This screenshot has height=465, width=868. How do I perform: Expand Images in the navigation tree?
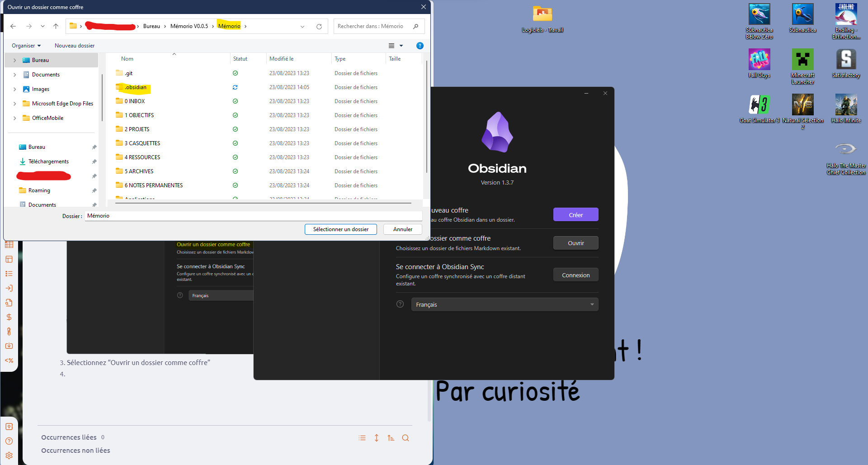click(15, 89)
